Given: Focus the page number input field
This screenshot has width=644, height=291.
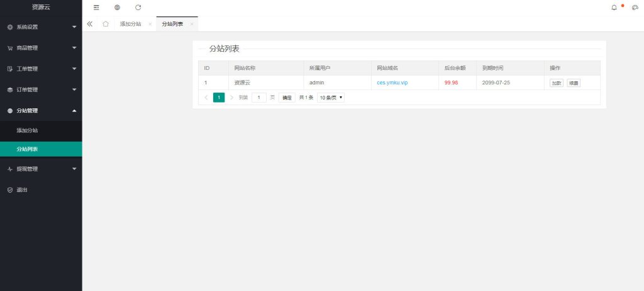Looking at the screenshot, I should [258, 98].
